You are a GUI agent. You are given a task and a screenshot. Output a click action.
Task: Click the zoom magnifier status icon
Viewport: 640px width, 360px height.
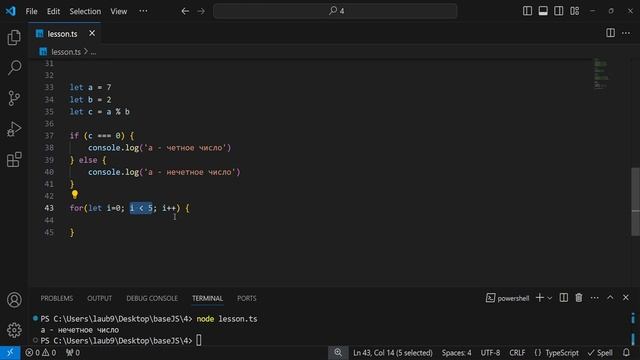338,353
